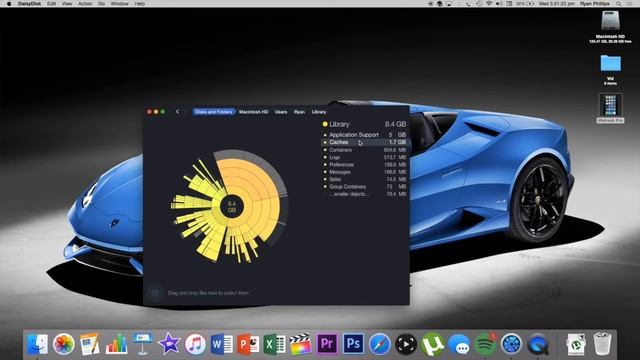Open iTunes from the dock
This screenshot has width=640, height=360.
(195, 344)
